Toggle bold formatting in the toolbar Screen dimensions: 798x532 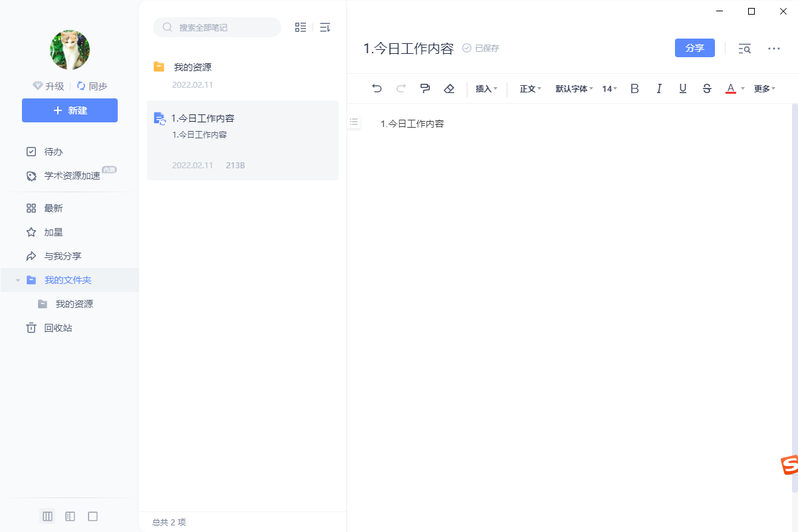pyautogui.click(x=634, y=88)
